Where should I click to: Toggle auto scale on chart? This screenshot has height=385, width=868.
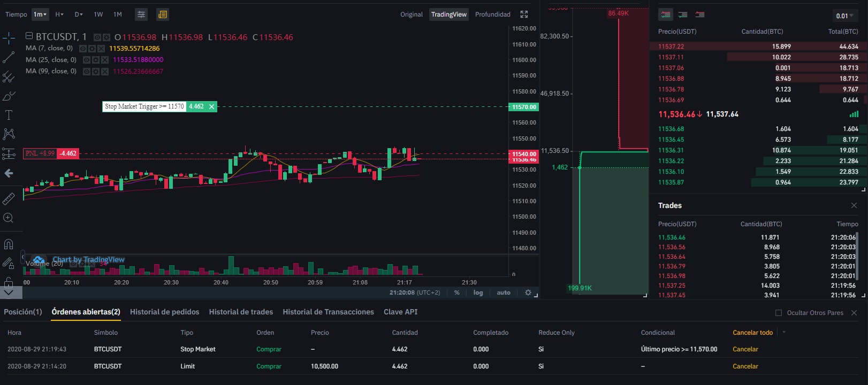point(504,292)
